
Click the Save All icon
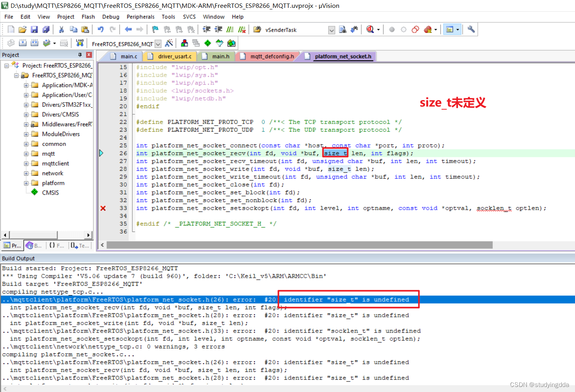(46, 29)
